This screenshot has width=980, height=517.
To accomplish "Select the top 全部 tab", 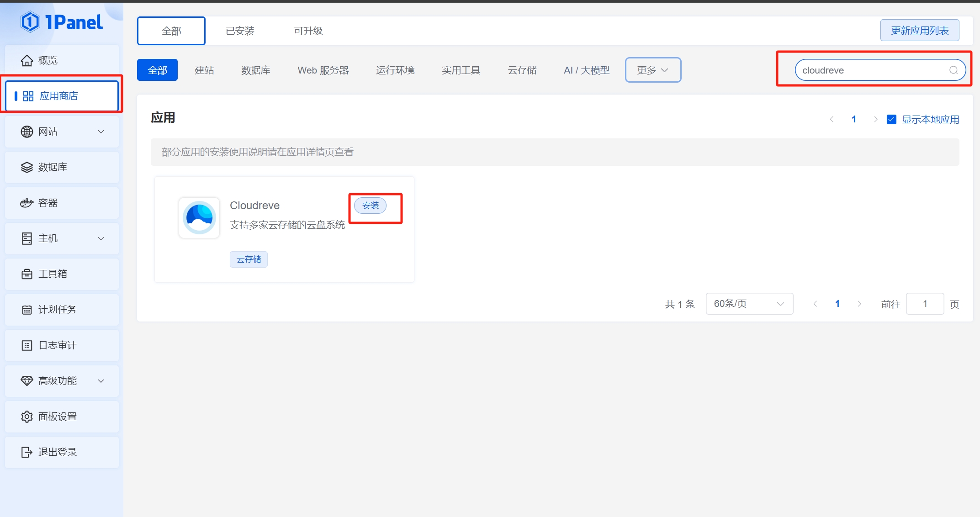I will (171, 31).
